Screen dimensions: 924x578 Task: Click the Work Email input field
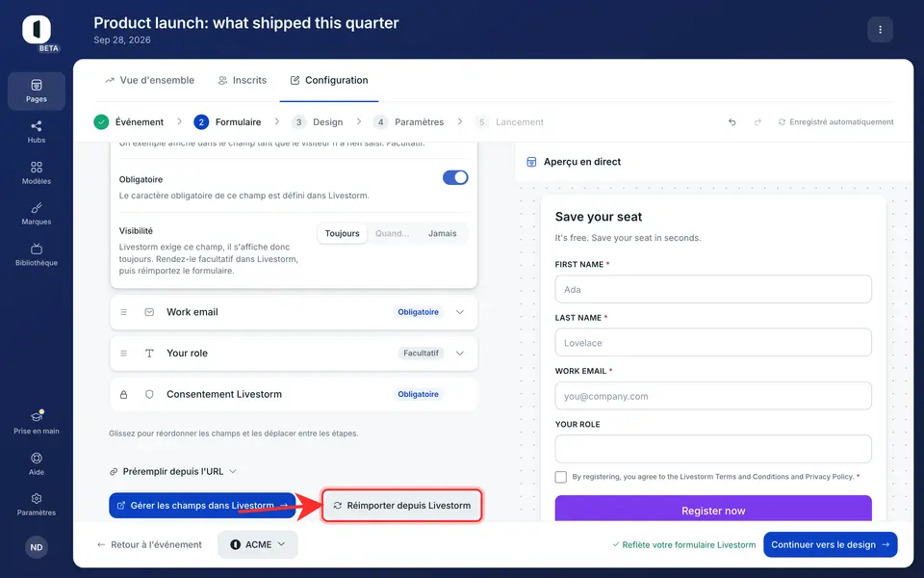pyautogui.click(x=713, y=396)
